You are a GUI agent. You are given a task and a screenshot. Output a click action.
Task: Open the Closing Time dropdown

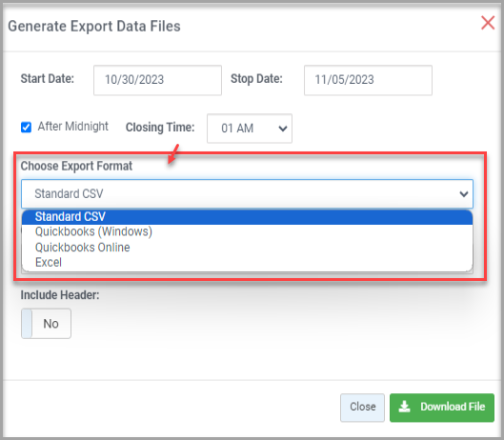tap(250, 129)
